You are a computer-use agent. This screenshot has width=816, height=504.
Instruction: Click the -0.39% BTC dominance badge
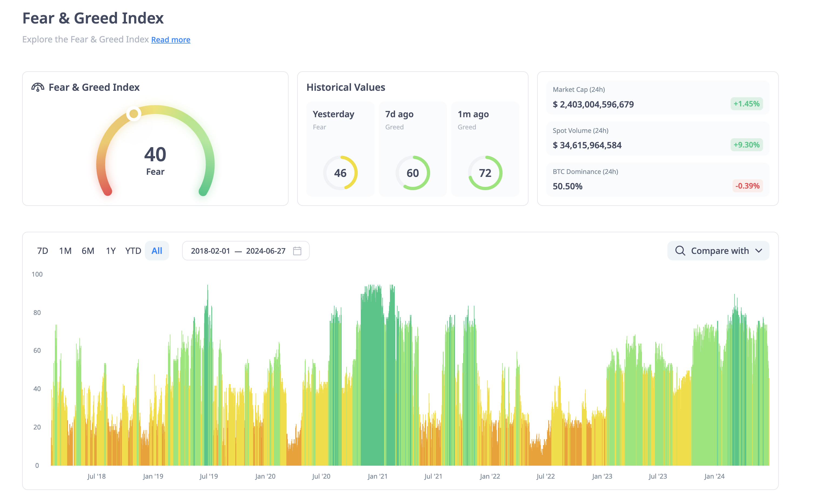point(747,186)
